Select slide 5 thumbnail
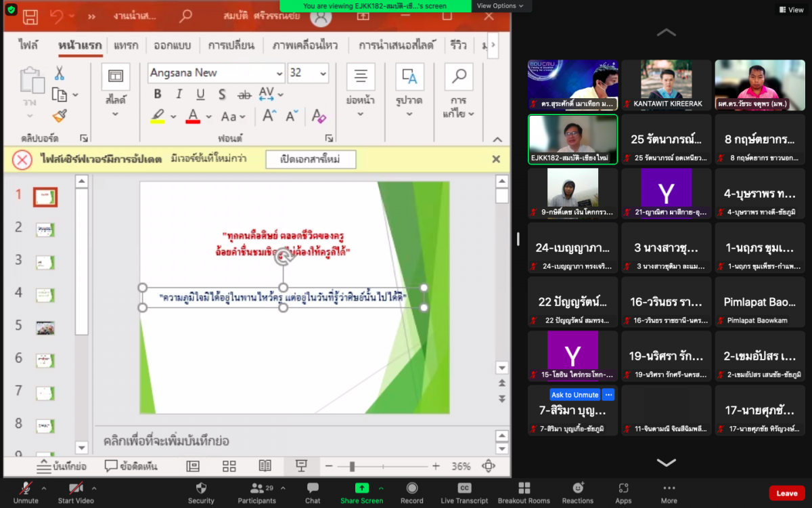 [x=45, y=327]
